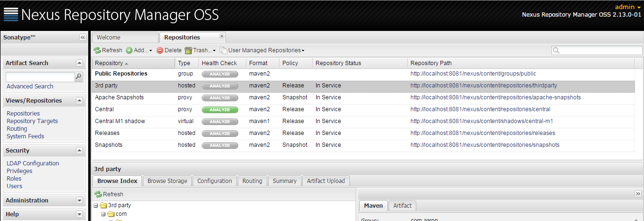Click the green ANALYZE button for Central
Image resolution: width=644 pixels, height=221 pixels.
220,109
